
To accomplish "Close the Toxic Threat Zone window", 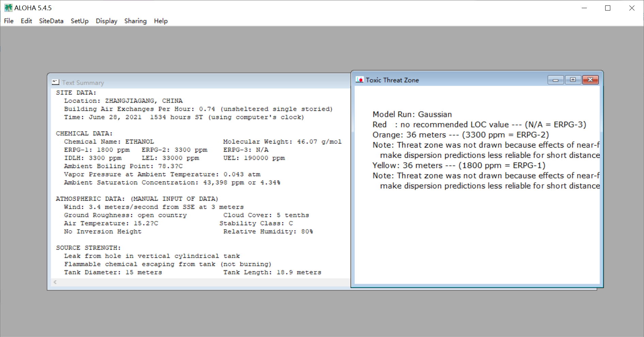I will click(591, 80).
